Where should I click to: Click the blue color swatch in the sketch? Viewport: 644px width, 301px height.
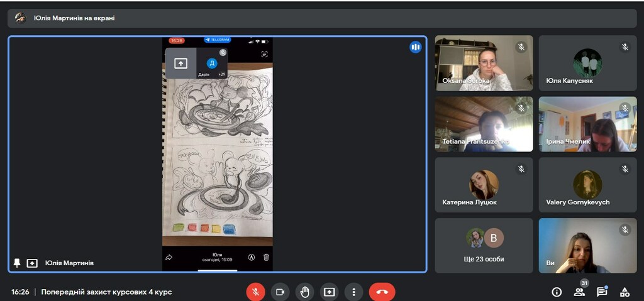(x=229, y=229)
